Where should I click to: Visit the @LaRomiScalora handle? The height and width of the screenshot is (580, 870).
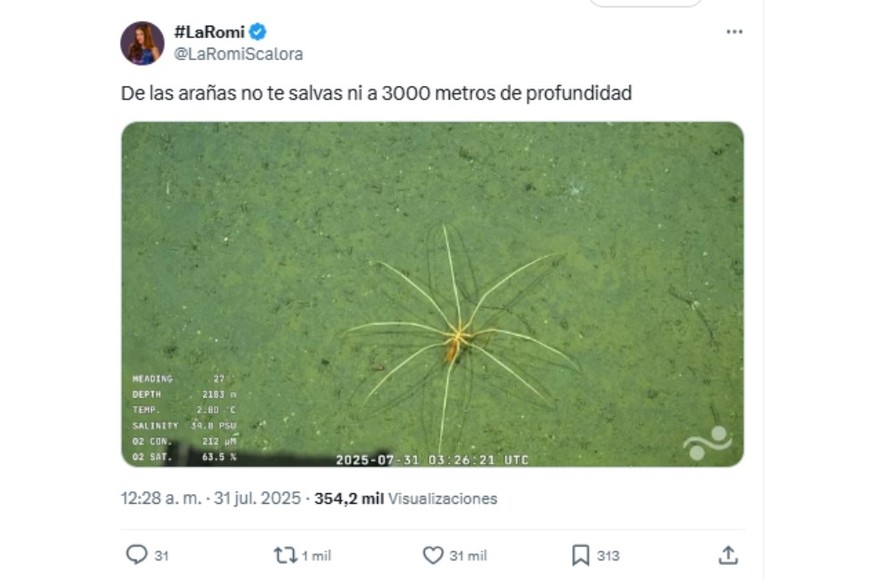239,54
